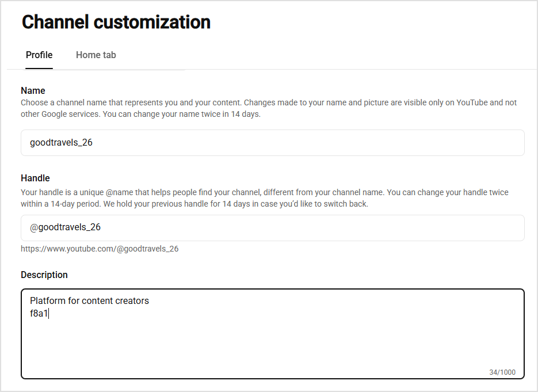Place cursor in "Platform for content creators" line
Viewport: 538px width, 392px height.
point(89,300)
